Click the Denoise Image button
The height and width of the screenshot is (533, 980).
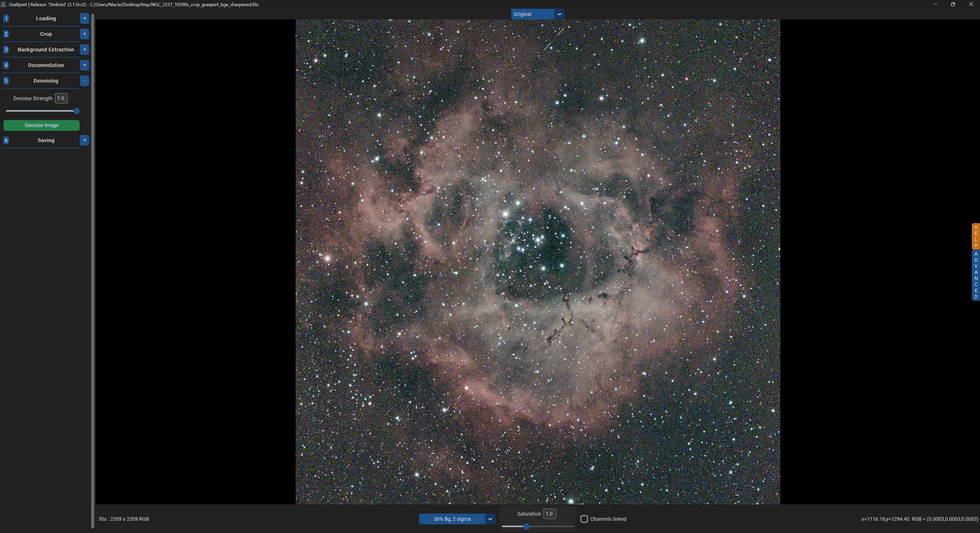coord(41,125)
